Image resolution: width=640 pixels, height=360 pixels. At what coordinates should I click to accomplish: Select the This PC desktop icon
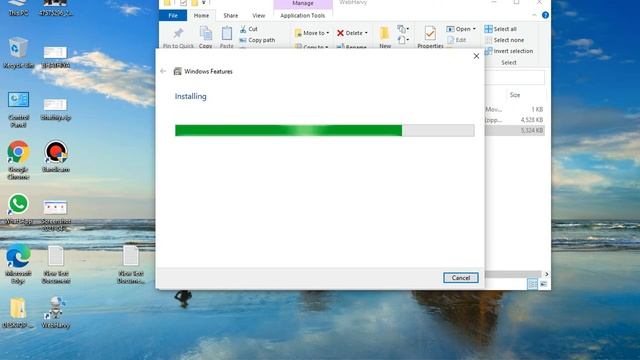point(18,8)
